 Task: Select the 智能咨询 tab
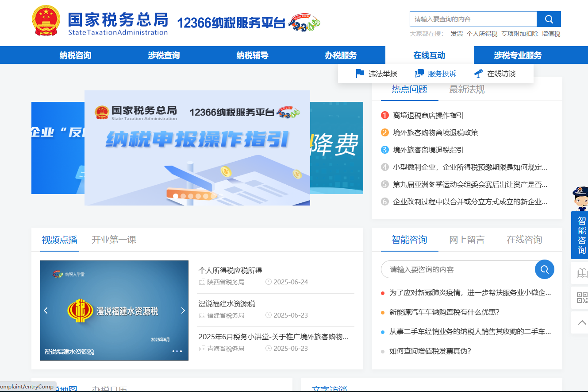click(x=410, y=240)
